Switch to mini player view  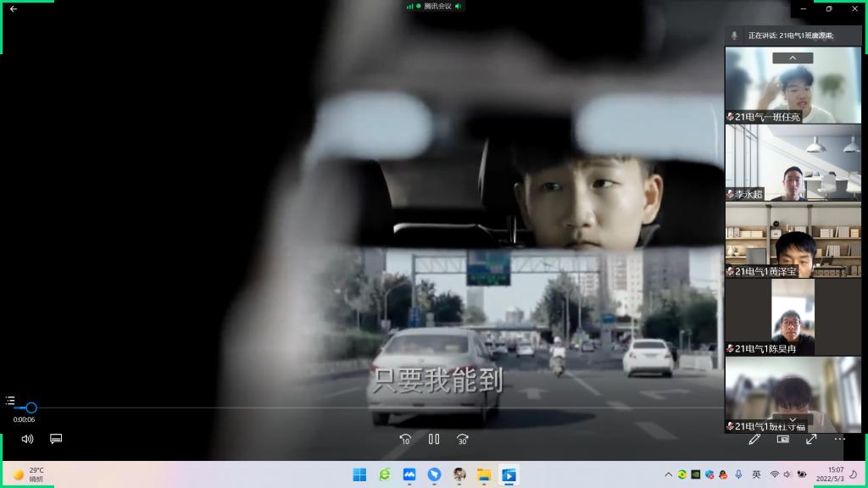(783, 439)
